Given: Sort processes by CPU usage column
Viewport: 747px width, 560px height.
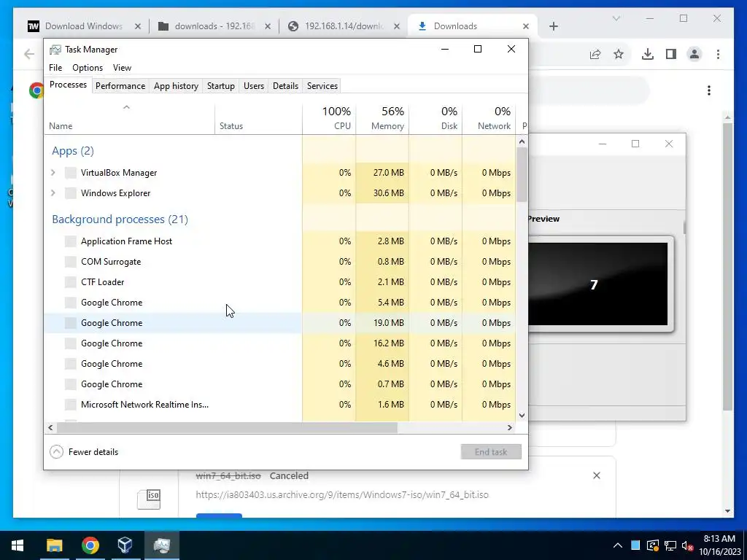Looking at the screenshot, I should pos(329,119).
